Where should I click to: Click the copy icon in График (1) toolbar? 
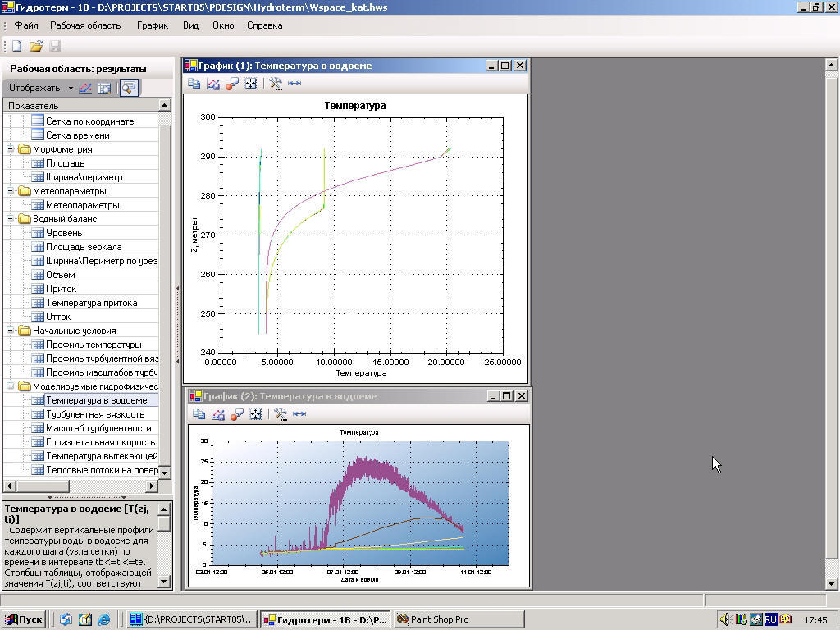coord(194,83)
